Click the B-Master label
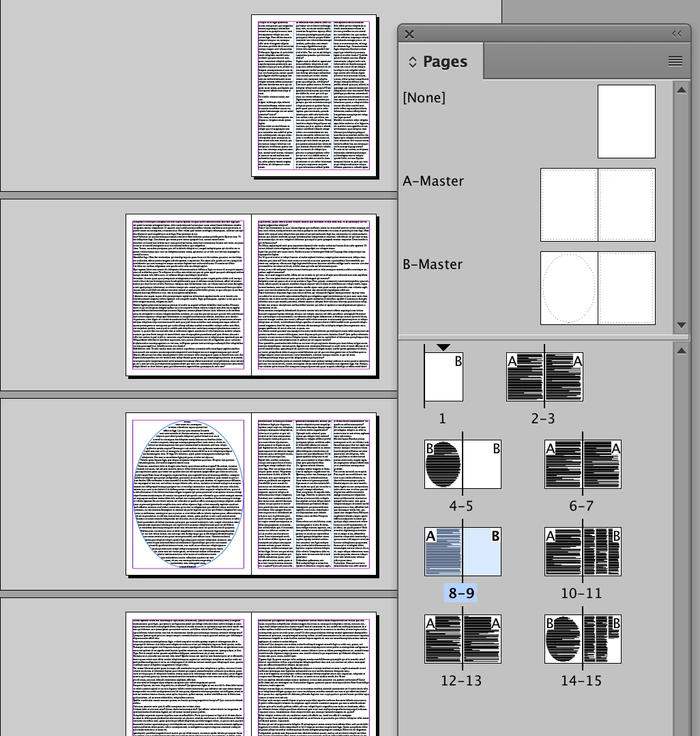Viewport: 700px width, 736px height. (x=433, y=264)
